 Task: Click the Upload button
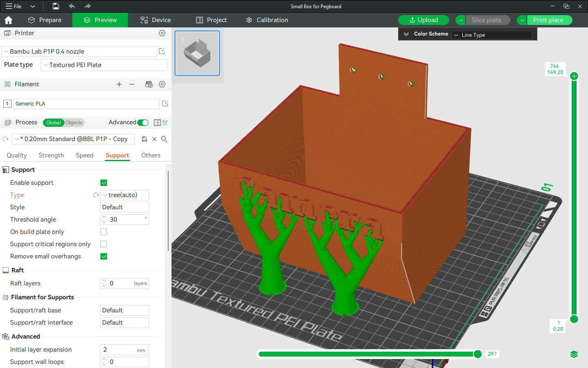[423, 20]
